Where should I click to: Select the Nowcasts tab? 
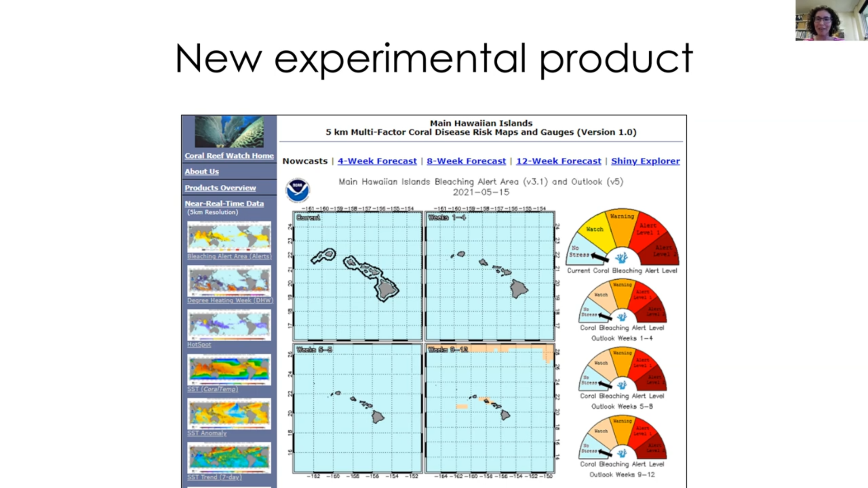[x=305, y=161]
